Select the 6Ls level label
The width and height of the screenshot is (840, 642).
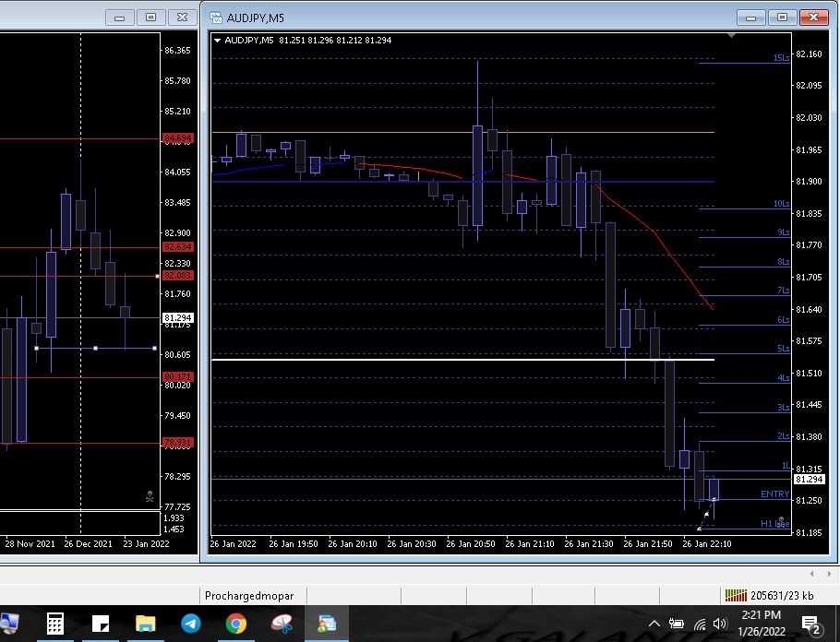(x=783, y=320)
